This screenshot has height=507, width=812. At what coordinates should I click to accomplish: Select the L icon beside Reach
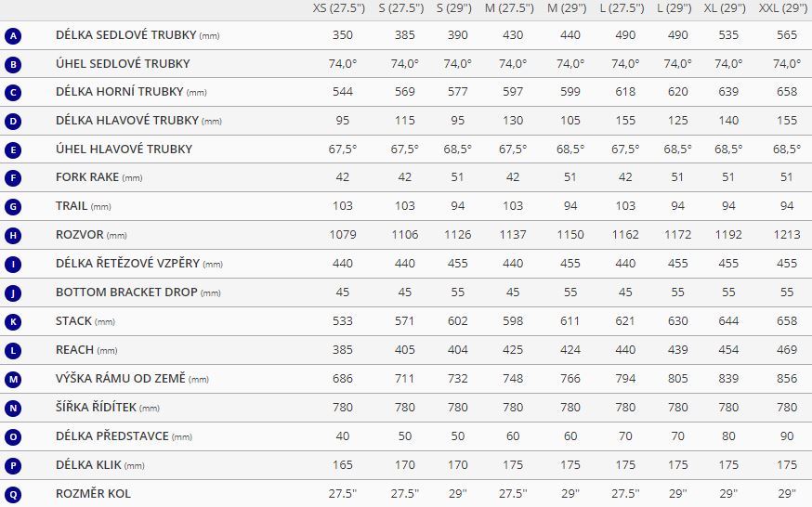(x=13, y=351)
